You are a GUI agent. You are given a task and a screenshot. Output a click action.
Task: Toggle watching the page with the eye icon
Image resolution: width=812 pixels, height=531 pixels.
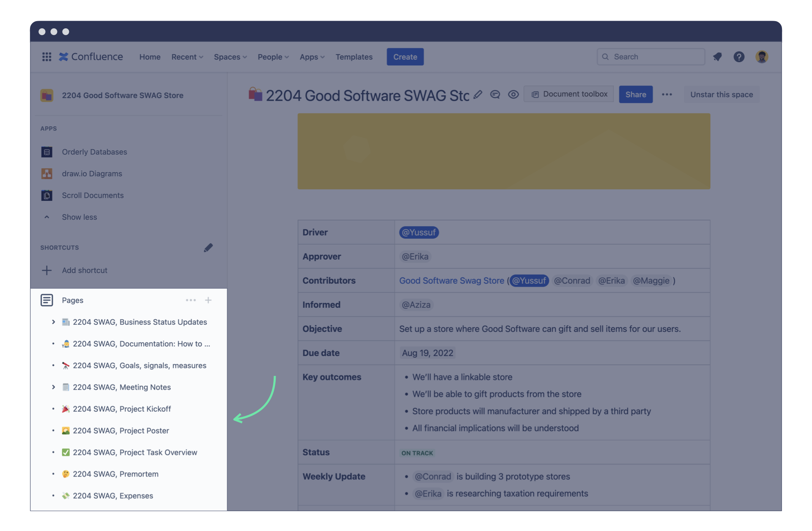pos(513,95)
